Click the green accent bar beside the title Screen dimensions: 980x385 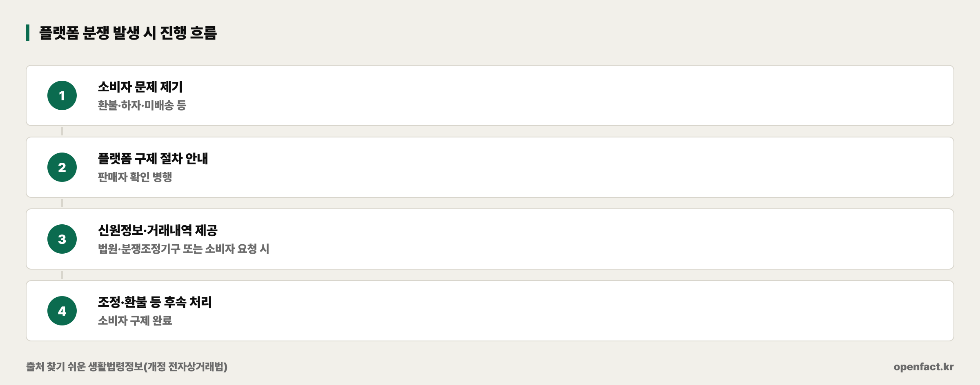pyautogui.click(x=28, y=33)
